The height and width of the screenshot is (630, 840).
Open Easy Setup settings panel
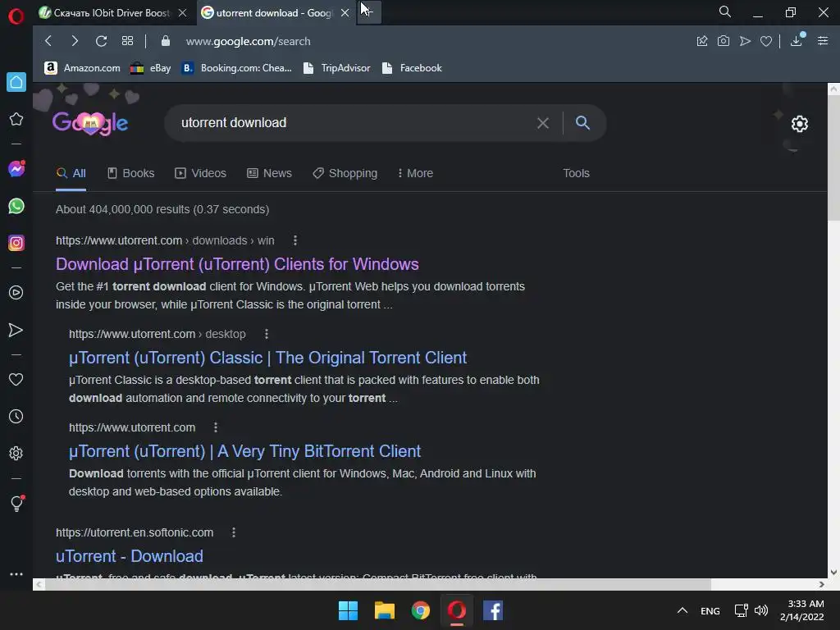click(823, 41)
